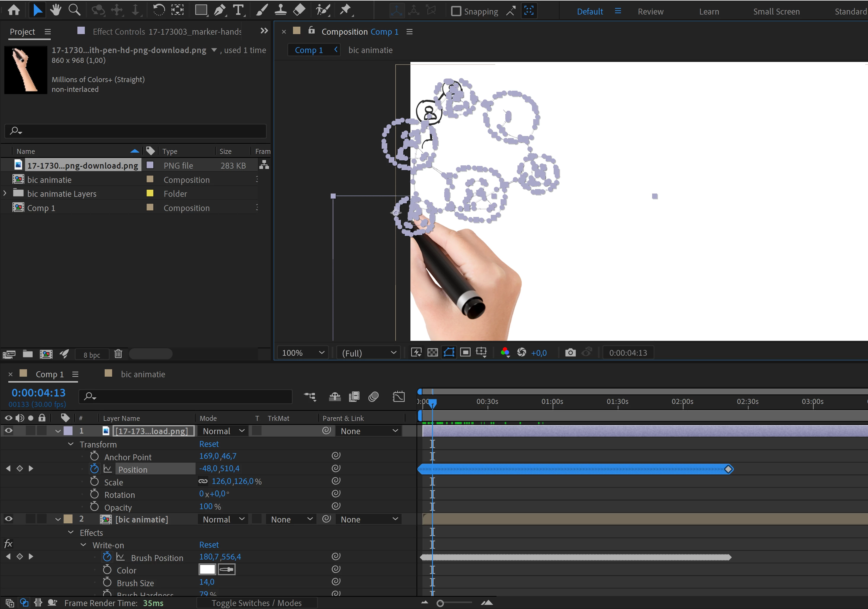Open the Write-on Color swatch
The image size is (868, 609).
click(207, 569)
